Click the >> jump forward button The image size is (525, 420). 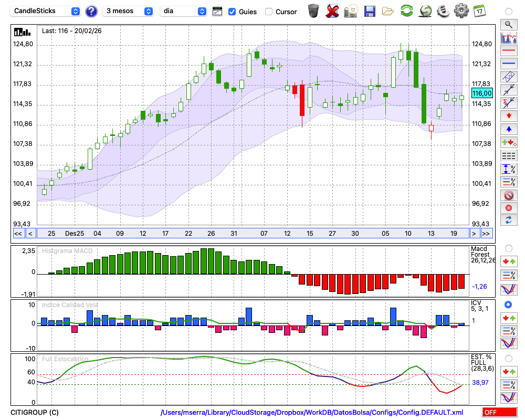coord(486,234)
